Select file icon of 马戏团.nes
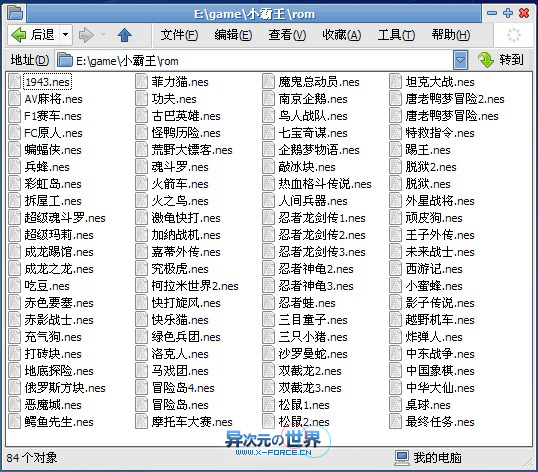This screenshot has height=472, width=538. (x=141, y=371)
